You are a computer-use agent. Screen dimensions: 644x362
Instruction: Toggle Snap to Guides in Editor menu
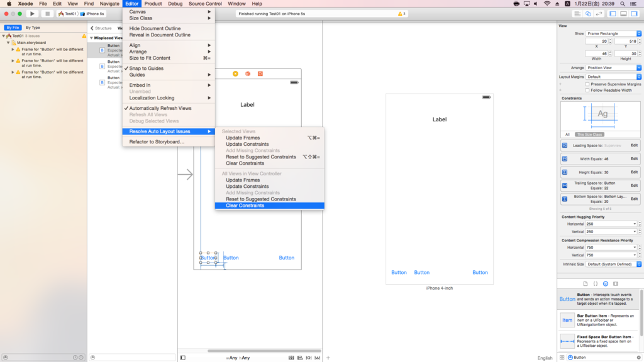tap(169, 69)
